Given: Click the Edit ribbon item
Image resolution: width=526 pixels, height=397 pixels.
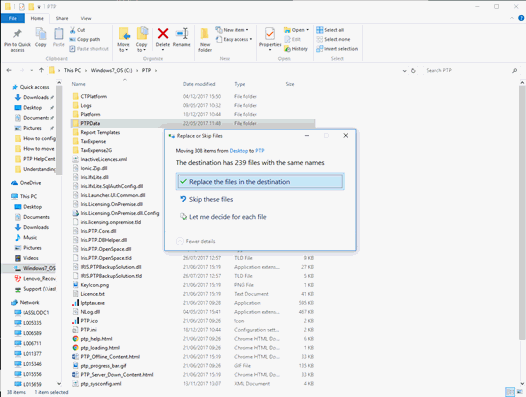Looking at the screenshot, I should 293,39.
